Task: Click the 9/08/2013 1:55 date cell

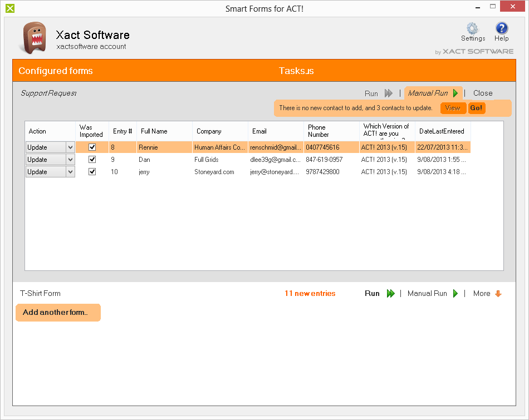Action: tap(443, 160)
